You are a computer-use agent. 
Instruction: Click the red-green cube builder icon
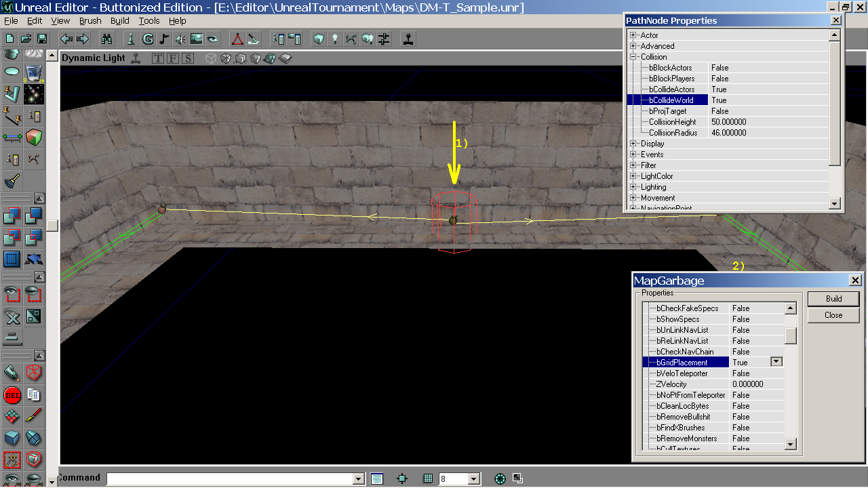pos(33,138)
